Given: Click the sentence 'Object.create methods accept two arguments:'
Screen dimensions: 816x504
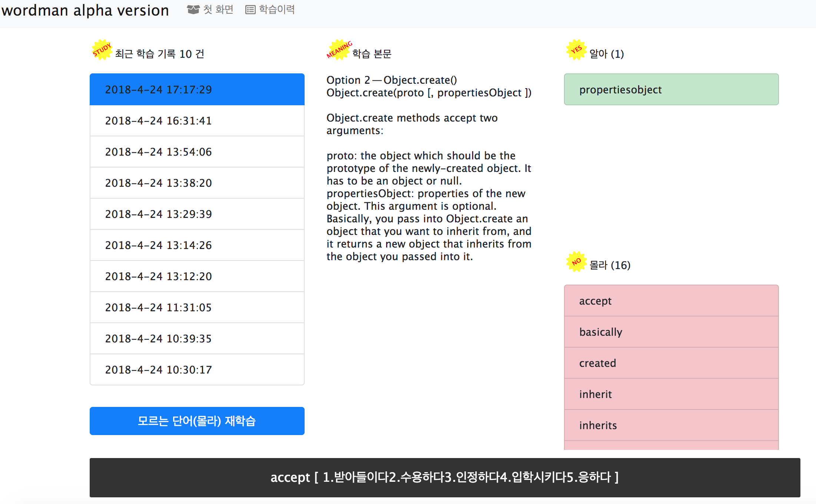Looking at the screenshot, I should pos(412,124).
